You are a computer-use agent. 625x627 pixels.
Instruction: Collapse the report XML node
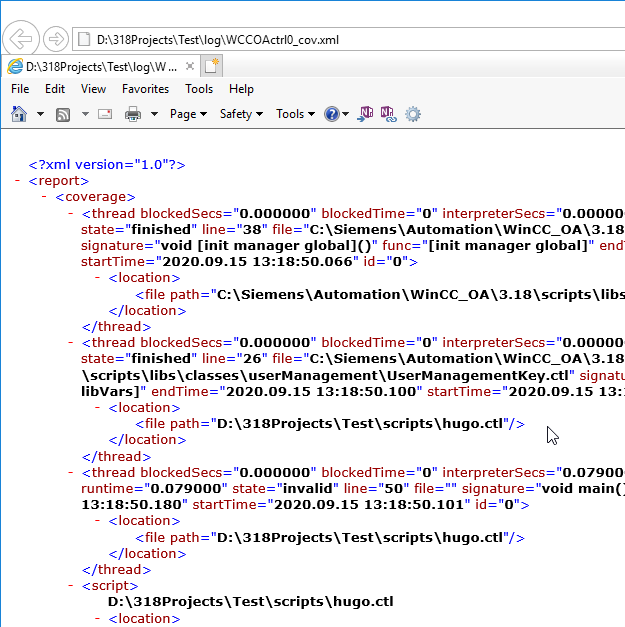[19, 181]
